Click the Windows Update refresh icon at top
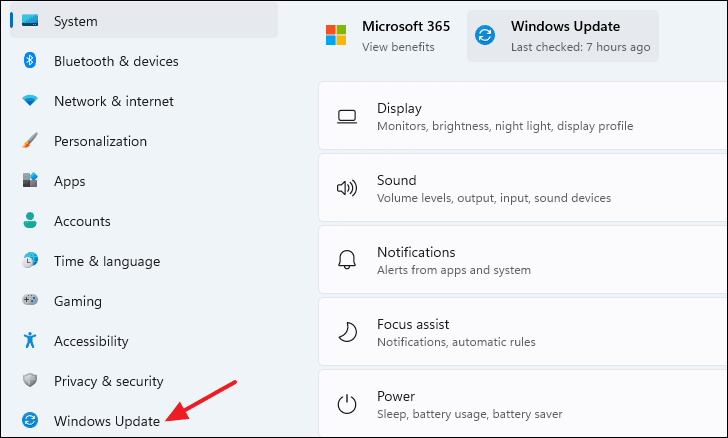The height and width of the screenshot is (438, 728). click(x=485, y=35)
